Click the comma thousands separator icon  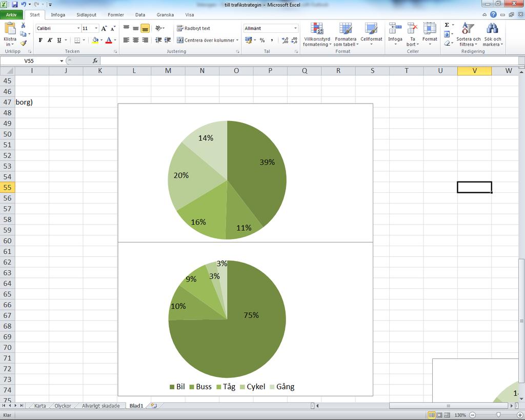tap(272, 40)
